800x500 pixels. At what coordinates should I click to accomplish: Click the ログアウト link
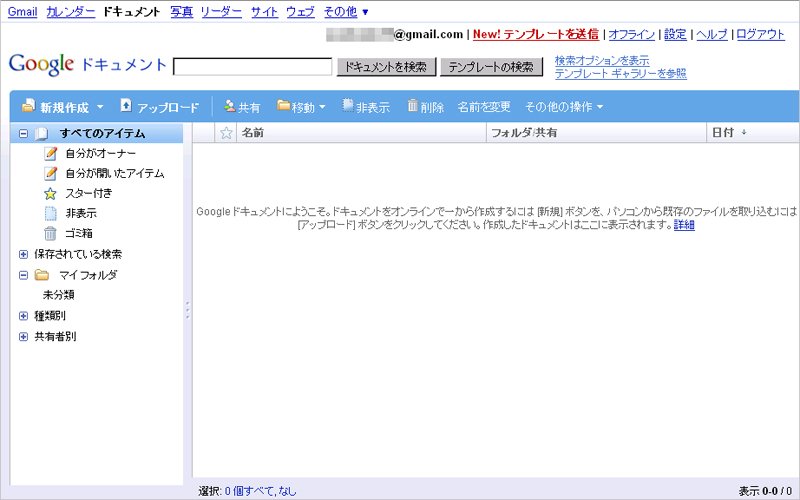coord(760,34)
